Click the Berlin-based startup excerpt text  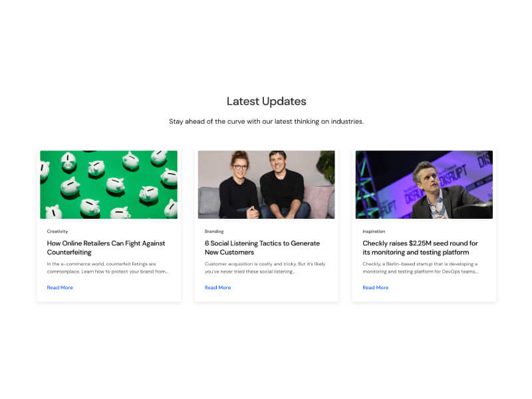(421, 268)
